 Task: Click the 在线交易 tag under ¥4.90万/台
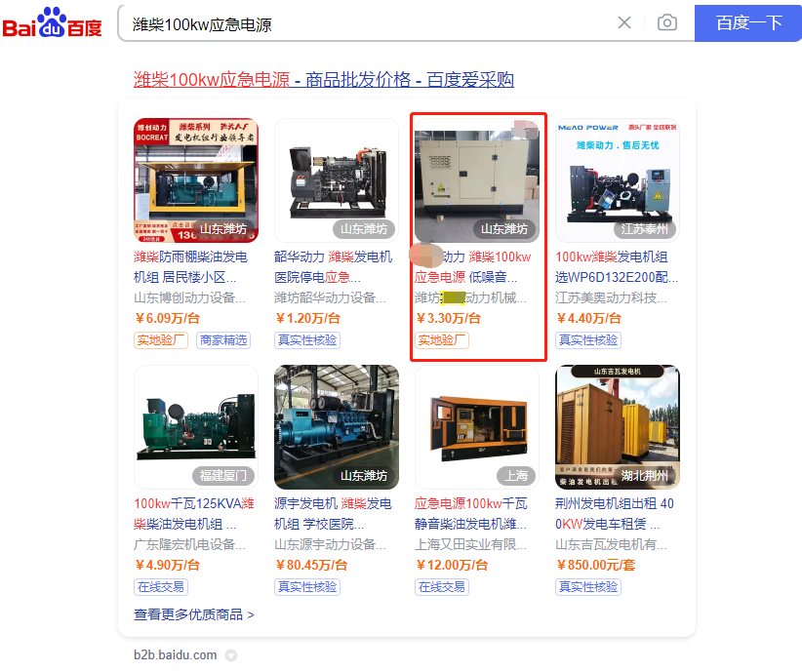coord(161,587)
